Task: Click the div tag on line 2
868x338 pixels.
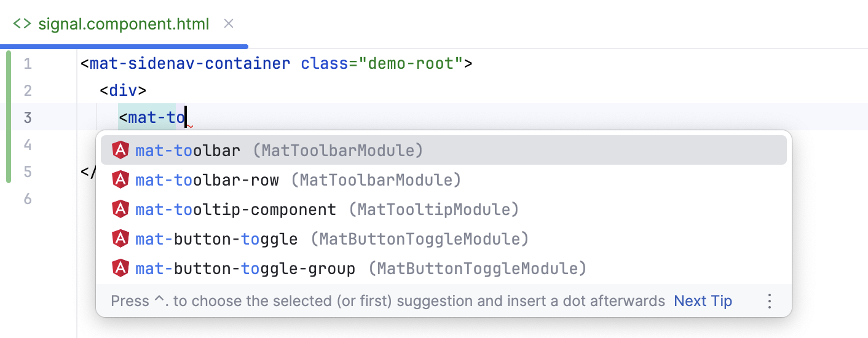Action: [x=123, y=91]
